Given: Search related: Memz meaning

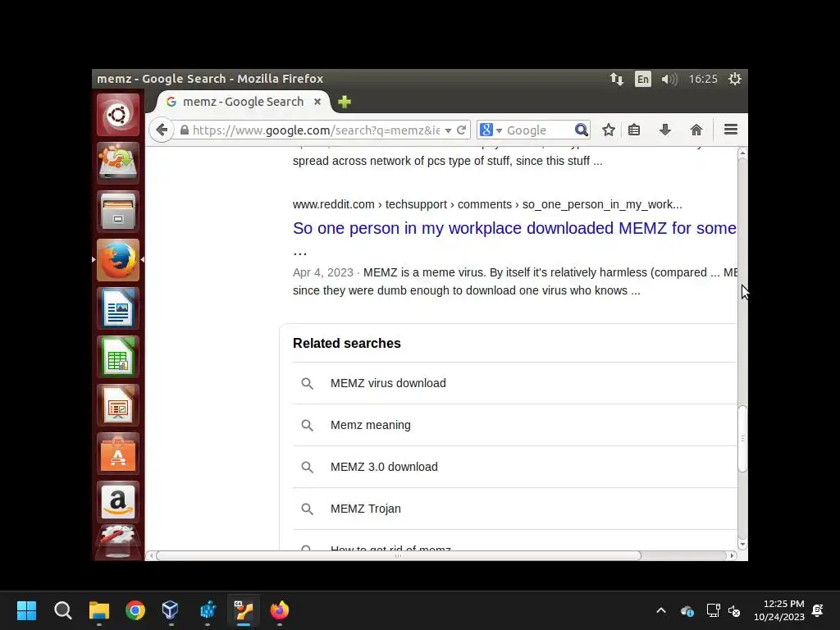Looking at the screenshot, I should click(x=370, y=425).
